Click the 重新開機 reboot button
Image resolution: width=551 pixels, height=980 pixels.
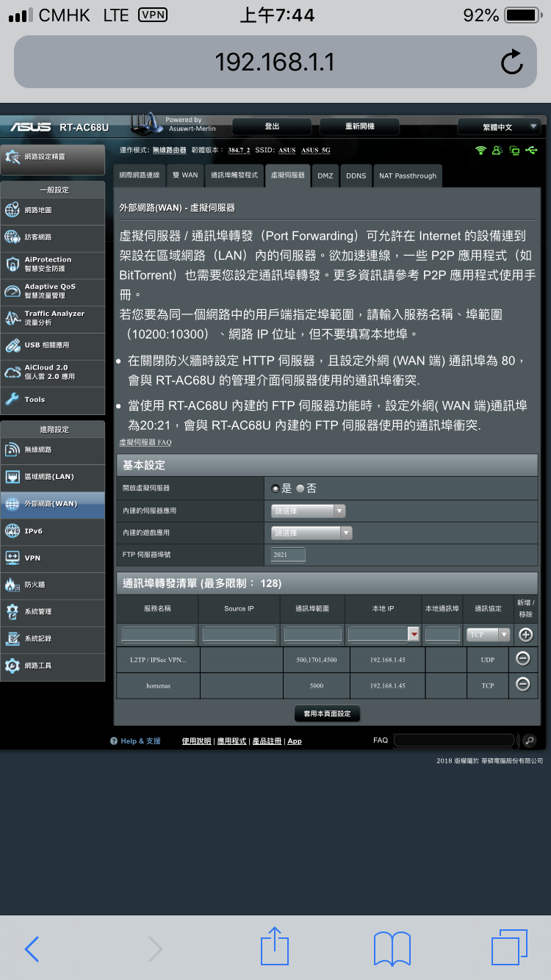360,126
